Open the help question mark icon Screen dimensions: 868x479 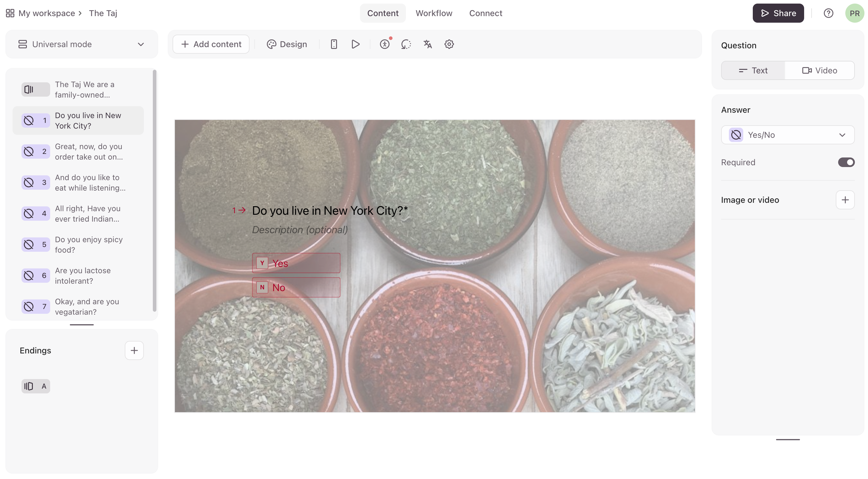[829, 13]
